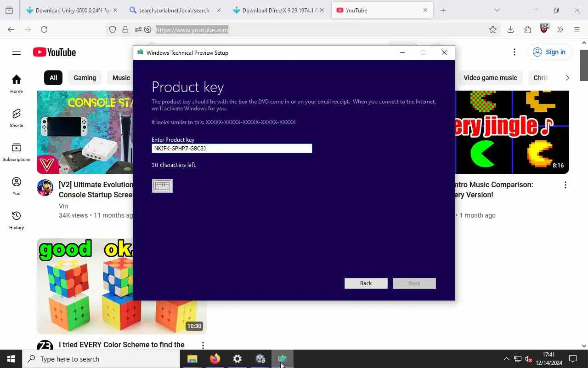588x368 pixels.
Task: Click the Back button in Setup
Action: tap(366, 283)
